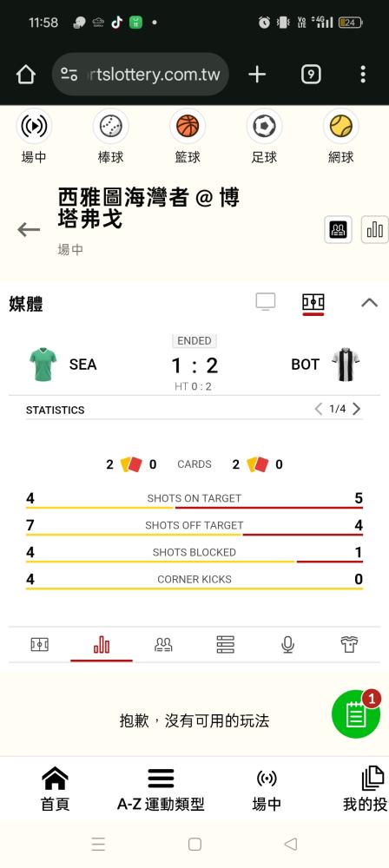Screen dimensions: 389x868
Task: Open the lineups icon beside match title
Action: tap(338, 229)
